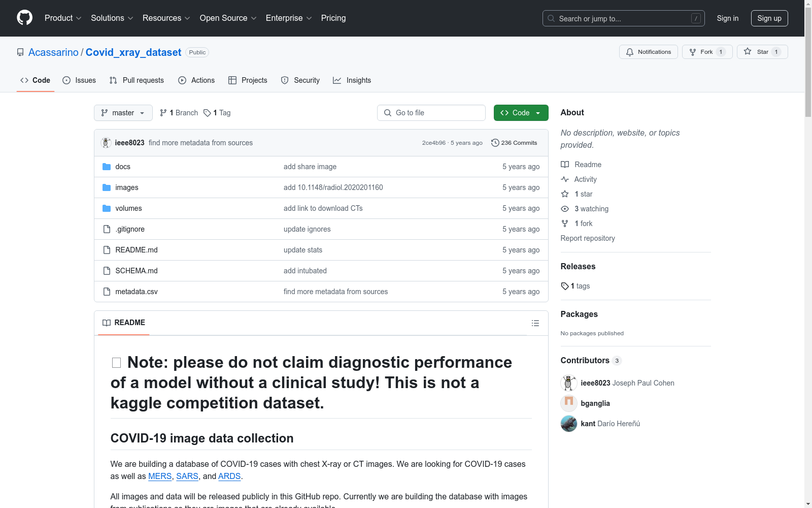
Task: Switch to the Issues tab
Action: coord(79,80)
